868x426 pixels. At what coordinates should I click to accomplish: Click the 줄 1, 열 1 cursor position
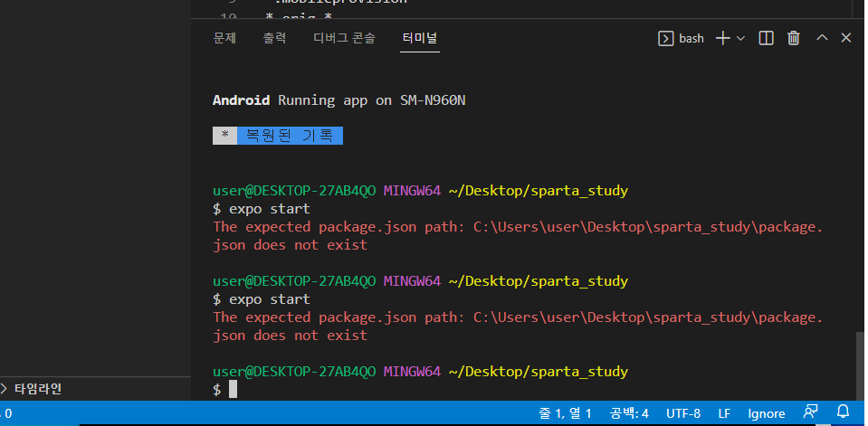coord(565,413)
